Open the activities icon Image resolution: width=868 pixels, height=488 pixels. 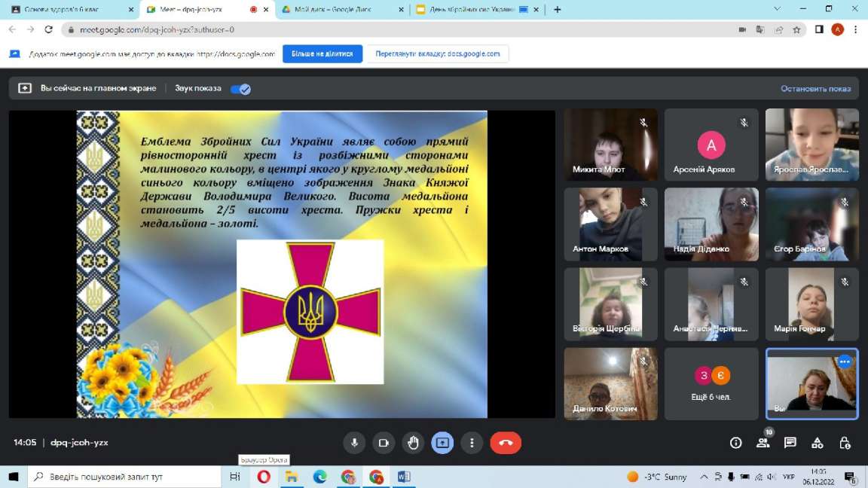pos(817,443)
